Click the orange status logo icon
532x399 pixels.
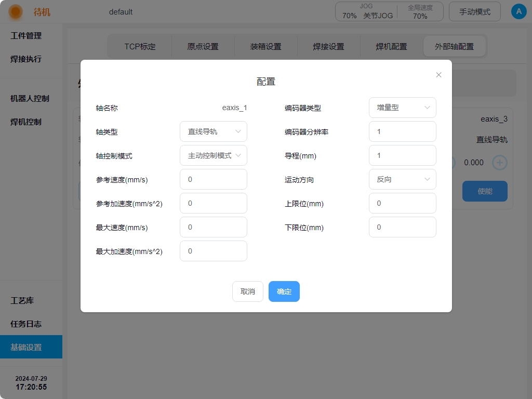tap(16, 11)
